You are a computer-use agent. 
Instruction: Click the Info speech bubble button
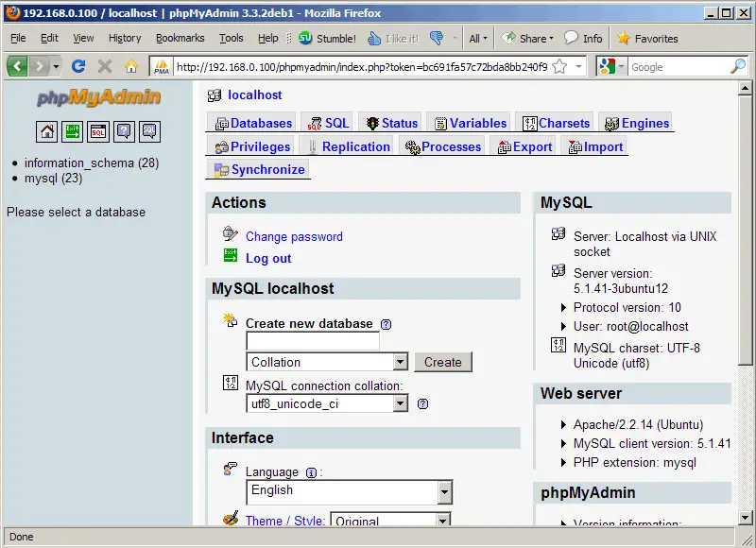[x=583, y=38]
